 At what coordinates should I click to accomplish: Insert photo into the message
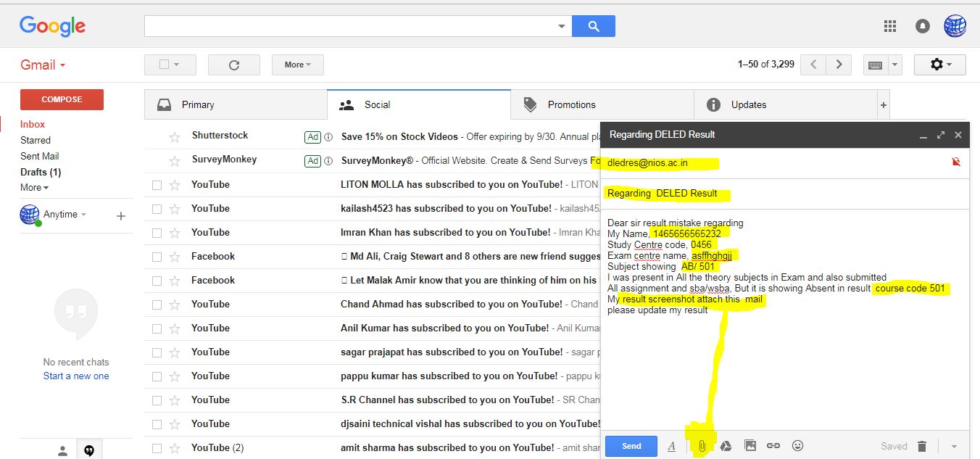(749, 445)
